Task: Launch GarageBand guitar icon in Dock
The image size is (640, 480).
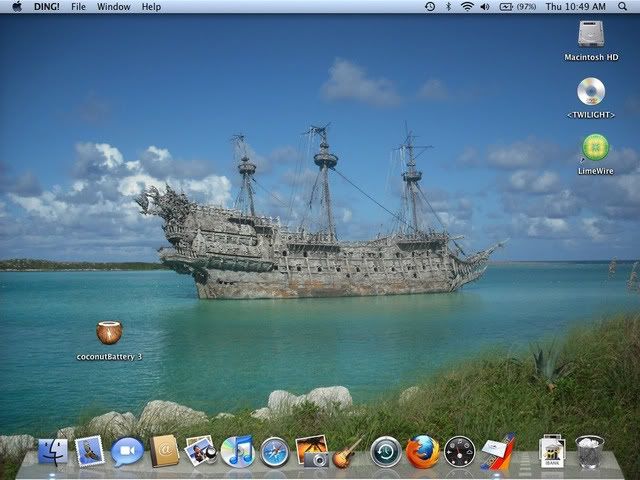Action: [x=347, y=453]
